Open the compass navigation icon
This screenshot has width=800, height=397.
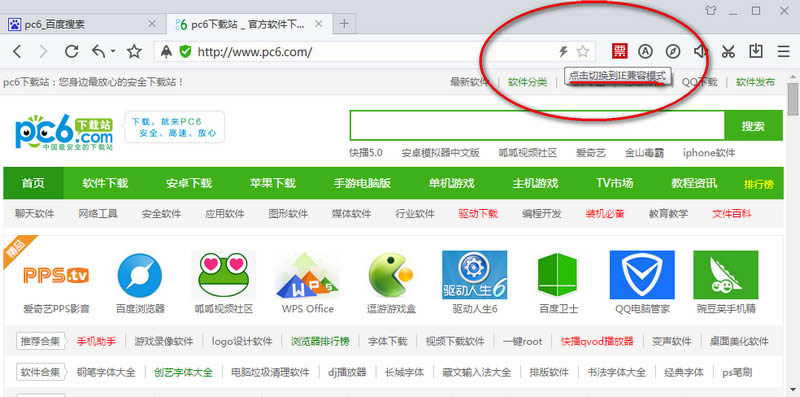click(x=673, y=51)
